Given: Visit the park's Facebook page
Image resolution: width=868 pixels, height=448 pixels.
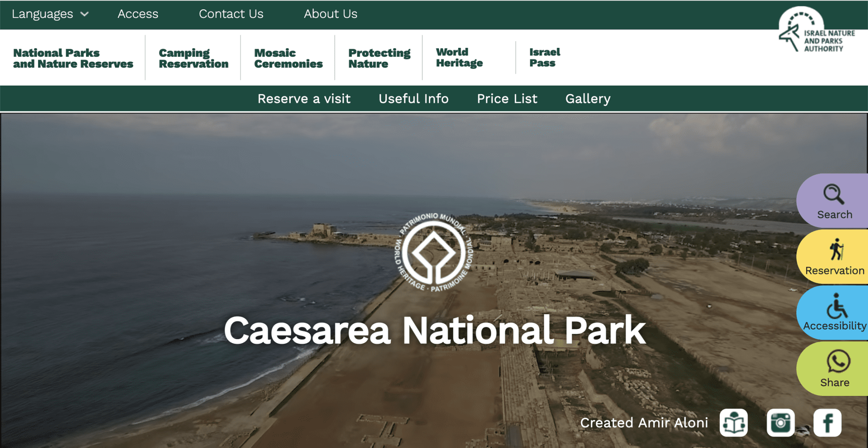Looking at the screenshot, I should [826, 422].
